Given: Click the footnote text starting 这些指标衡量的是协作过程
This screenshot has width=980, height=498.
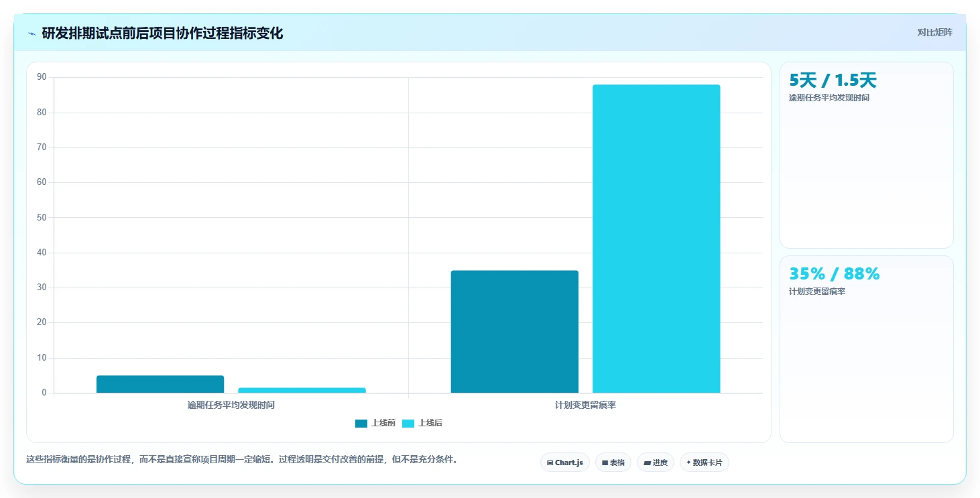Looking at the screenshot, I should click(241, 460).
